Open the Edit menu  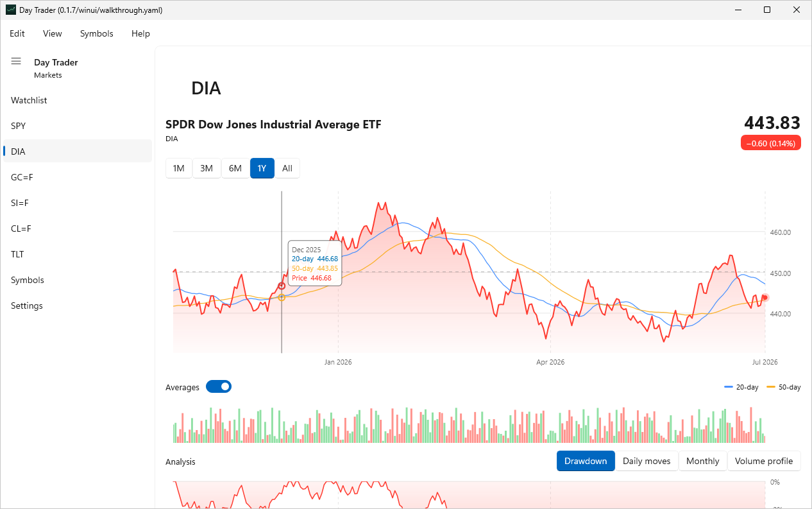click(17, 33)
